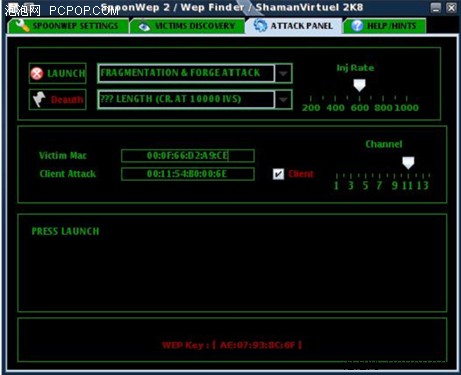Click the eye icon on Victims Discovery tab

tap(144, 26)
